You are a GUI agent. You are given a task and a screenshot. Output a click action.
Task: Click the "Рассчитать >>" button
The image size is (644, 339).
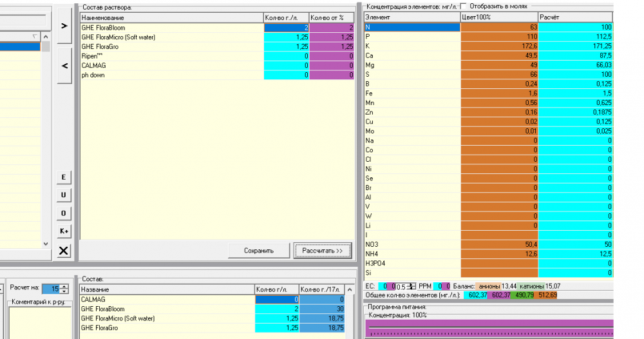(323, 251)
